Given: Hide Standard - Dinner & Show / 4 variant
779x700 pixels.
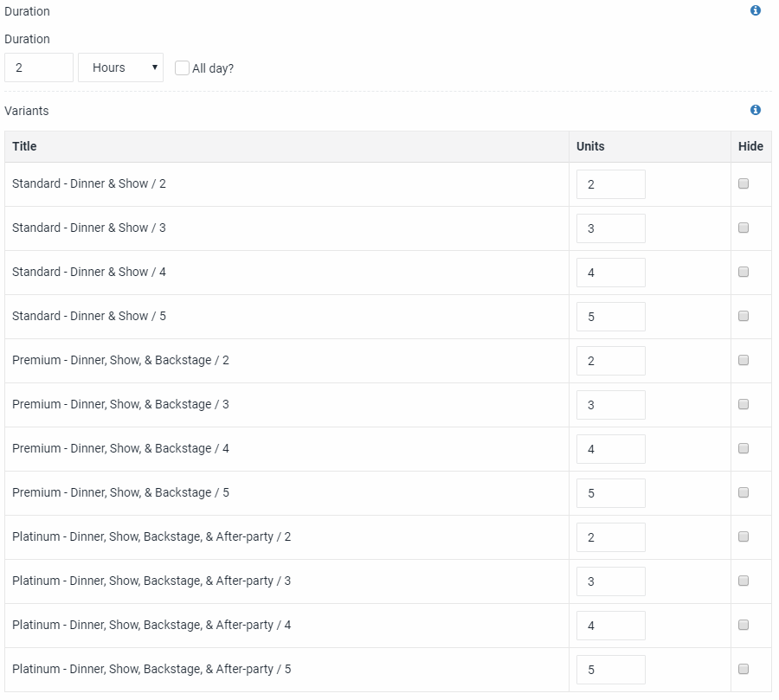Looking at the screenshot, I should pos(744,272).
